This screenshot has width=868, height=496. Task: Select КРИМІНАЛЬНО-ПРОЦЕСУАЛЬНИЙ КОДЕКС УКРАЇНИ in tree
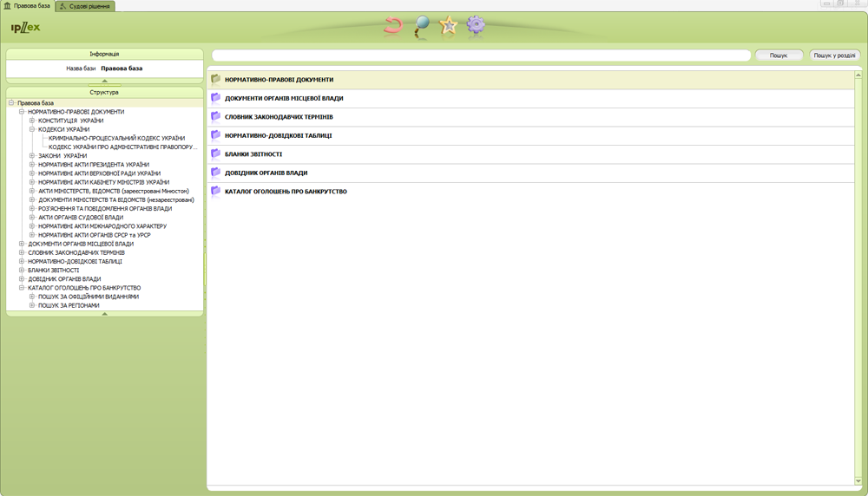coord(117,138)
